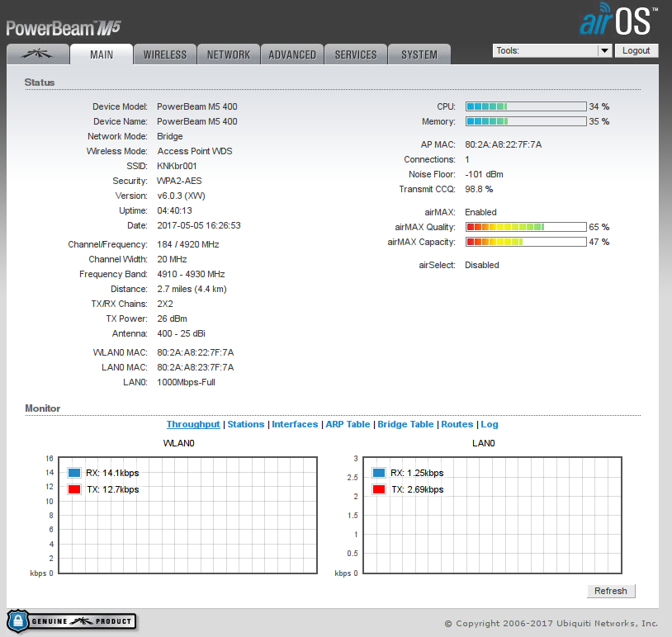The width and height of the screenshot is (672, 637).
Task: Click the WLAN0 MAC address value
Action: click(196, 352)
